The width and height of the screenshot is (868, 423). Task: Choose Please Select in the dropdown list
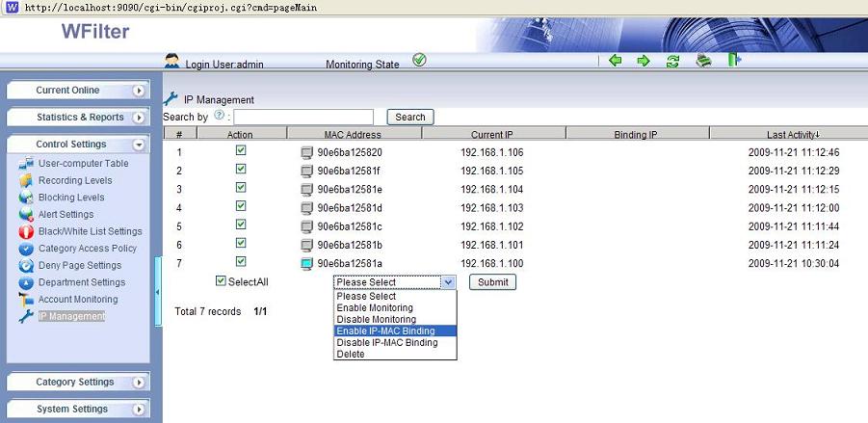[395, 296]
